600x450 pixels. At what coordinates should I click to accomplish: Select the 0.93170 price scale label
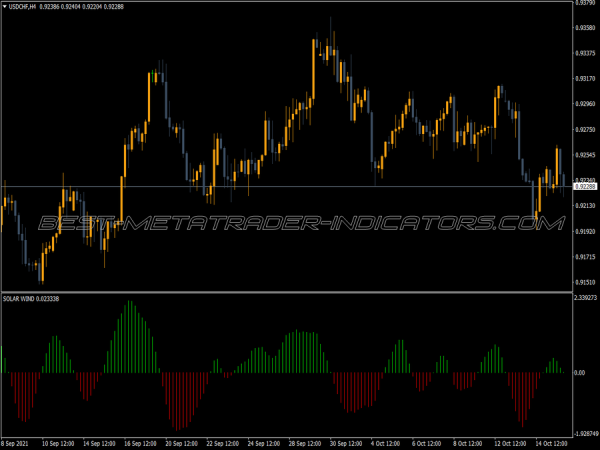coord(585,78)
